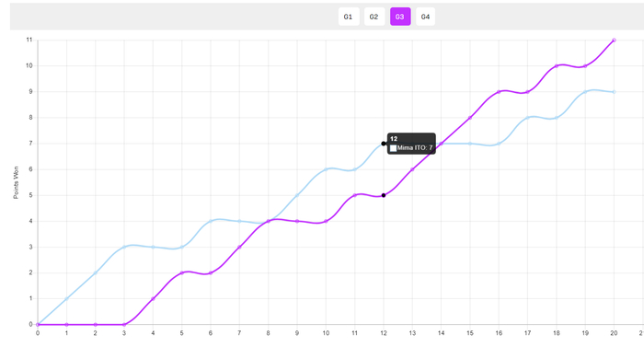
Task: Click the blue data point at rally 3
Action: coord(124,247)
